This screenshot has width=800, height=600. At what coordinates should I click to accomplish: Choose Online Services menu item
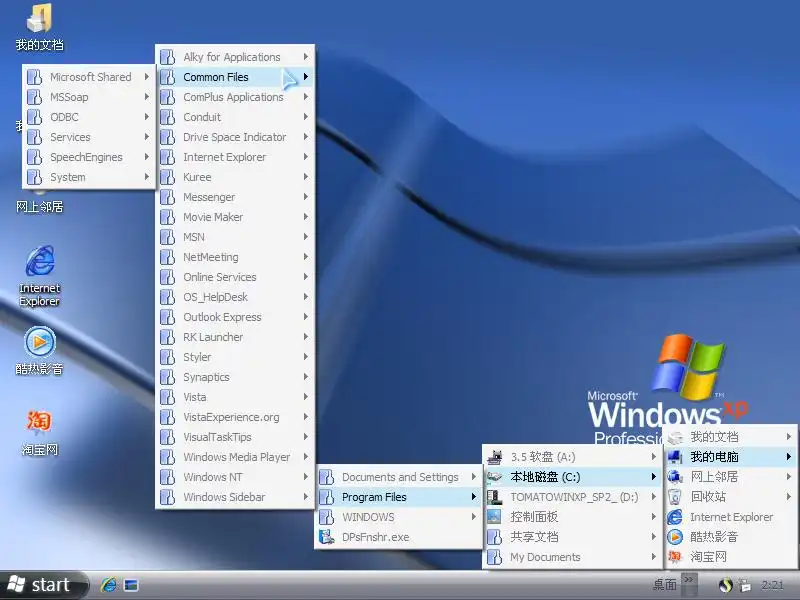click(235, 277)
